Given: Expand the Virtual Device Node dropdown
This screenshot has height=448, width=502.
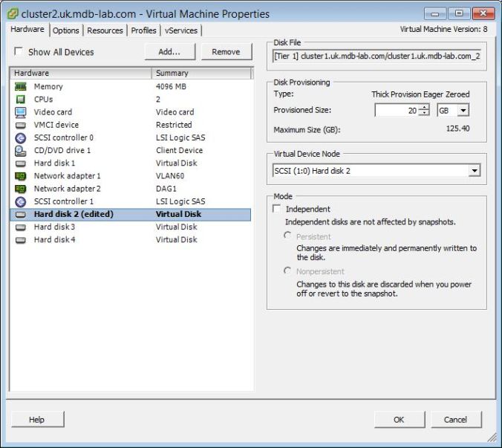Looking at the screenshot, I should point(475,171).
